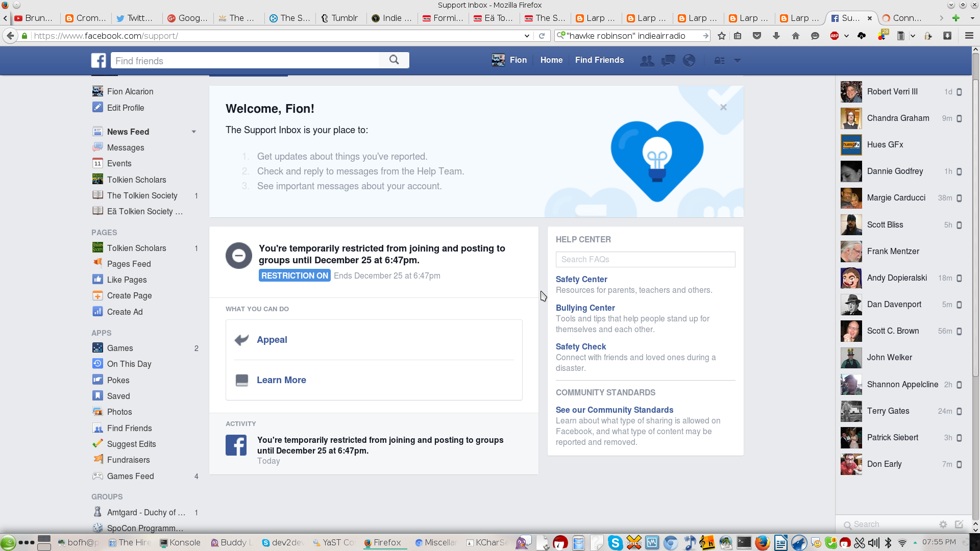Viewport: 980px width, 551px height.
Task: Expand the browser address bar dropdown
Action: coord(527,35)
